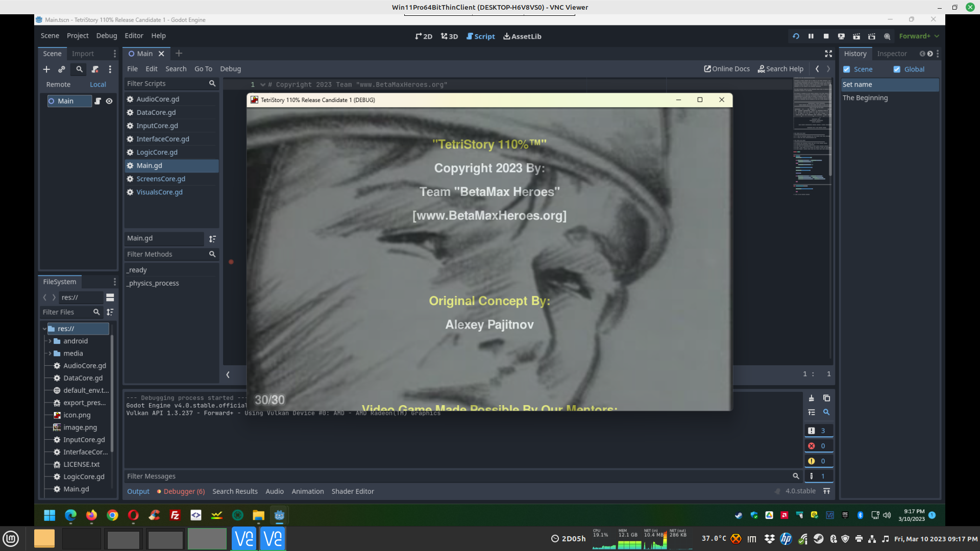
Task: Click the reload/restart running project icon
Action: coord(796,36)
